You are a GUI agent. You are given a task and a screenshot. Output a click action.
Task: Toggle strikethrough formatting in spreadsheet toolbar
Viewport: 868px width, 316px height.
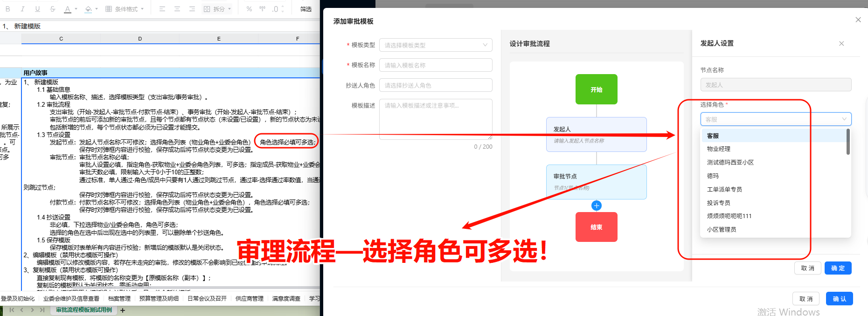pos(52,9)
